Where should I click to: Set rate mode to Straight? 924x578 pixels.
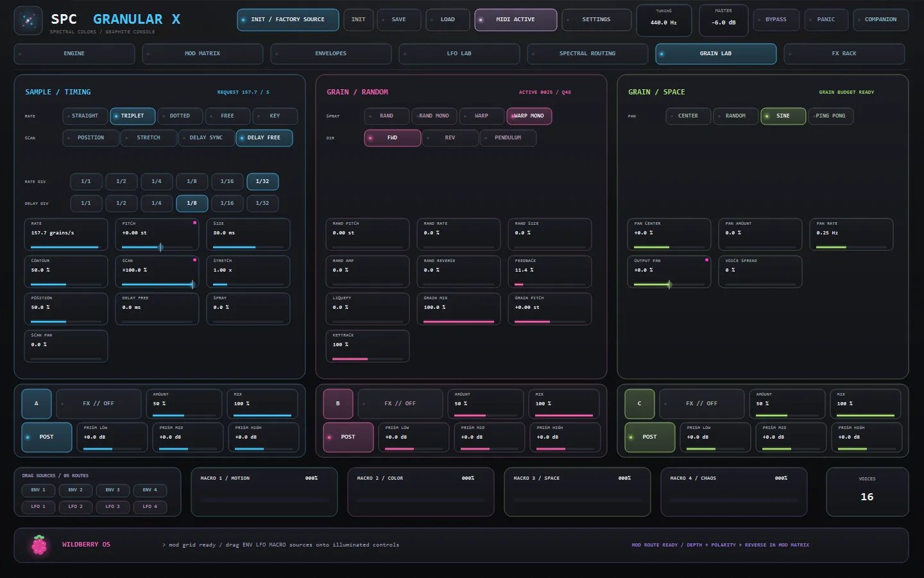pyautogui.click(x=85, y=116)
